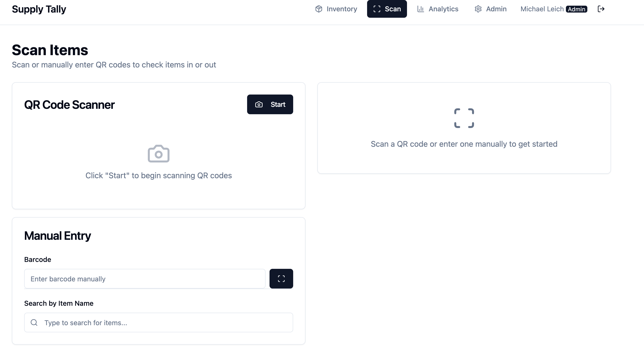Click the QR frame icon above the scan prompt
The height and width of the screenshot is (354, 644).
[464, 118]
